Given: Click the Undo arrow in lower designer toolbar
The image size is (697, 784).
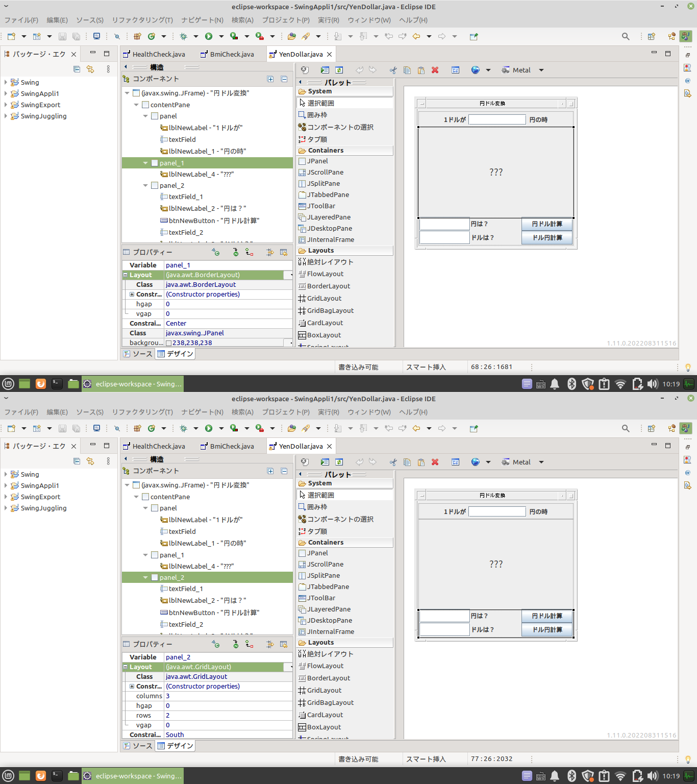Looking at the screenshot, I should tap(360, 462).
